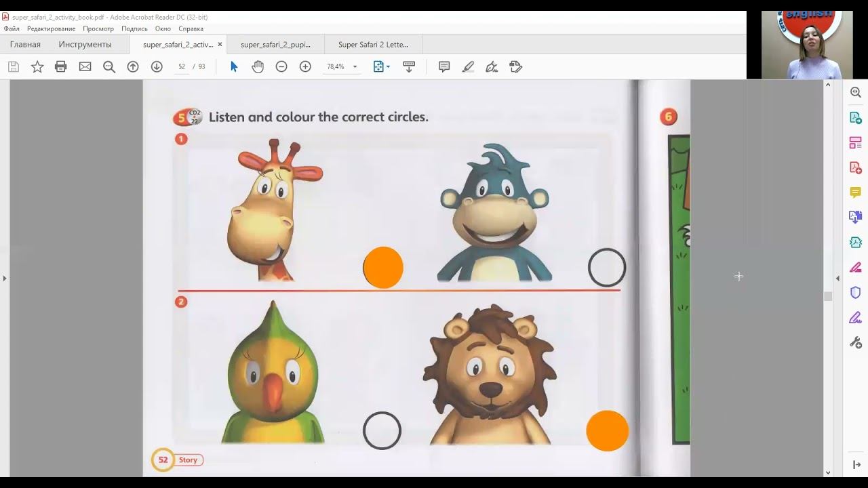This screenshot has width=868, height=488.
Task: Add a sticky note comment
Action: pos(444,66)
